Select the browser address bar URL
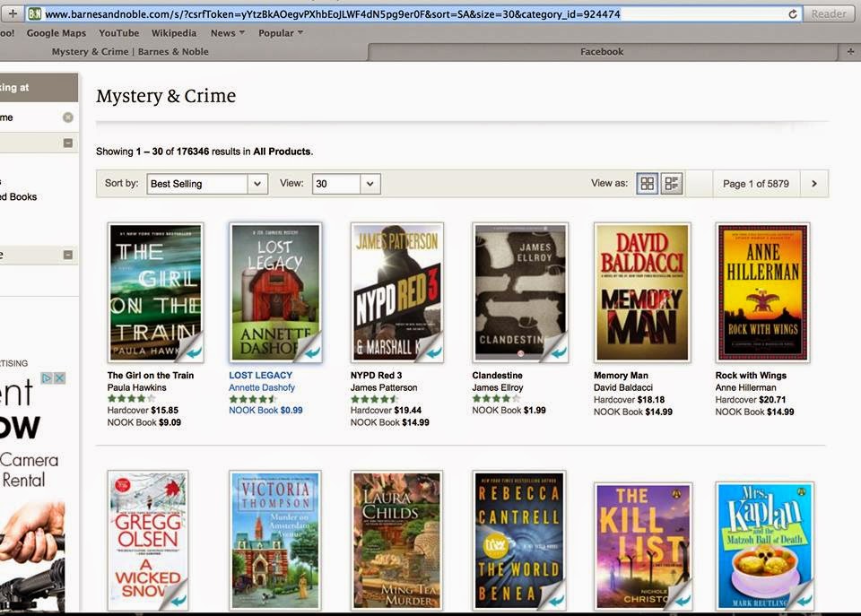Screen dimensions: 861x616 [333, 14]
